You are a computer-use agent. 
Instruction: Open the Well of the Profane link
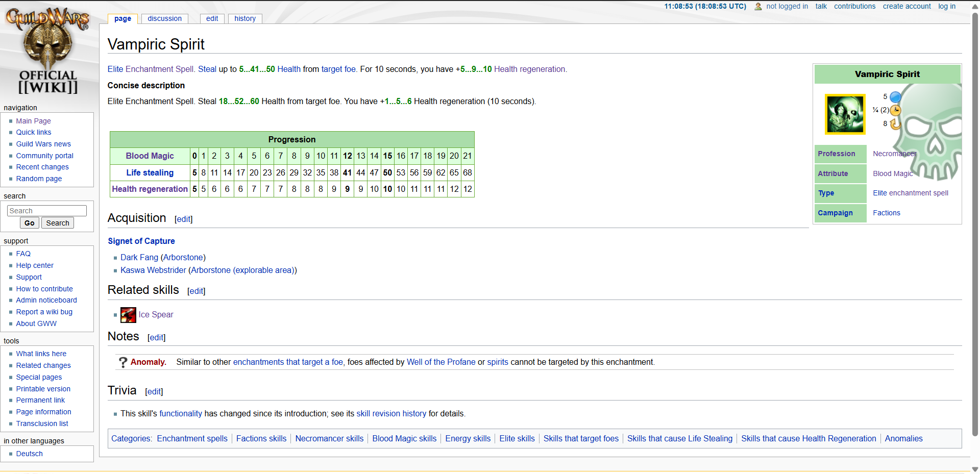441,362
